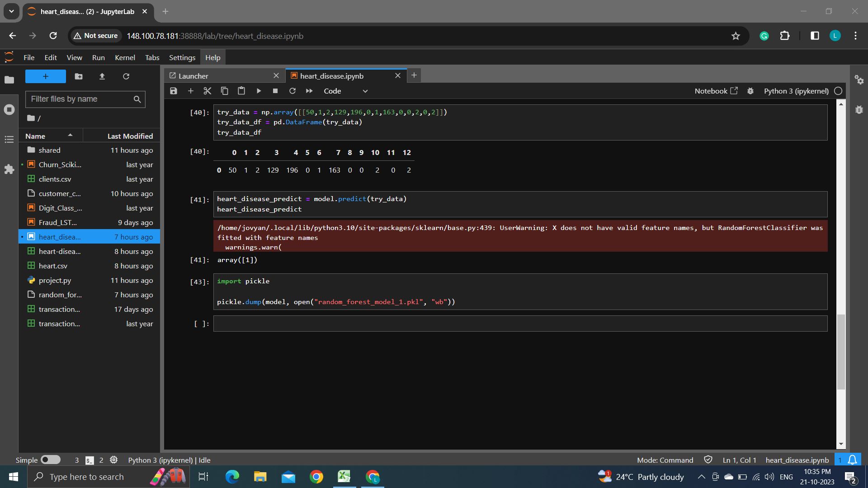Open the heart.csv file in the file browser
The image size is (868, 488).
pyautogui.click(x=53, y=266)
